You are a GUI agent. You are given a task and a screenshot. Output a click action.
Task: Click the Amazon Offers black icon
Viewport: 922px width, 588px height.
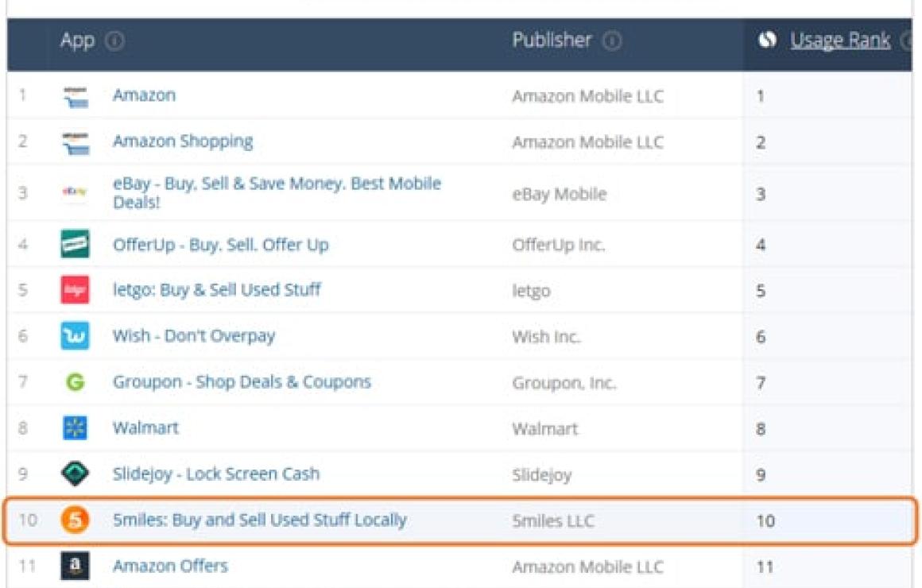tap(76, 567)
